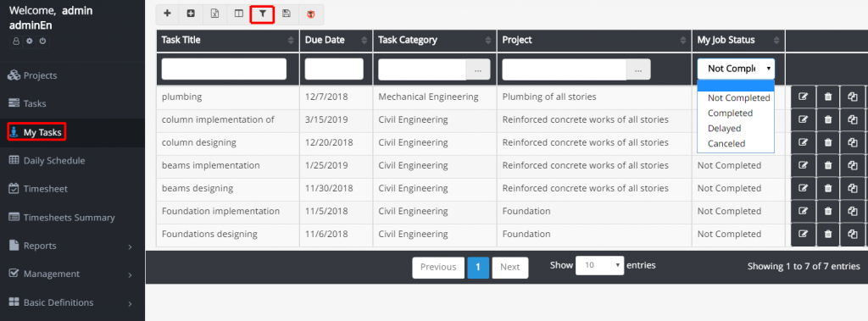Click the Next pagination button

[x=509, y=268]
